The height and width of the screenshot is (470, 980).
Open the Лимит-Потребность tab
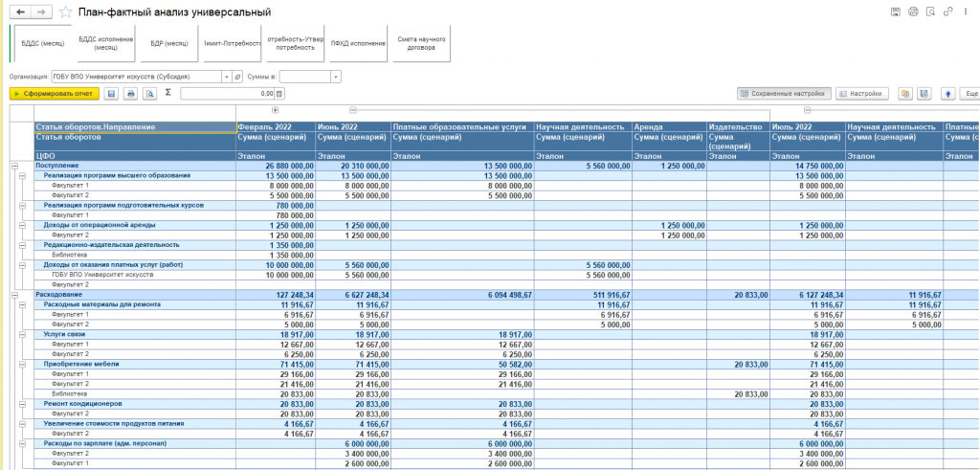pos(232,44)
